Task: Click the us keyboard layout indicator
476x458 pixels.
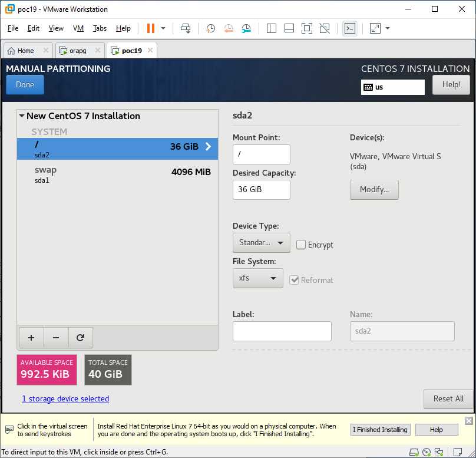Action: coord(392,87)
